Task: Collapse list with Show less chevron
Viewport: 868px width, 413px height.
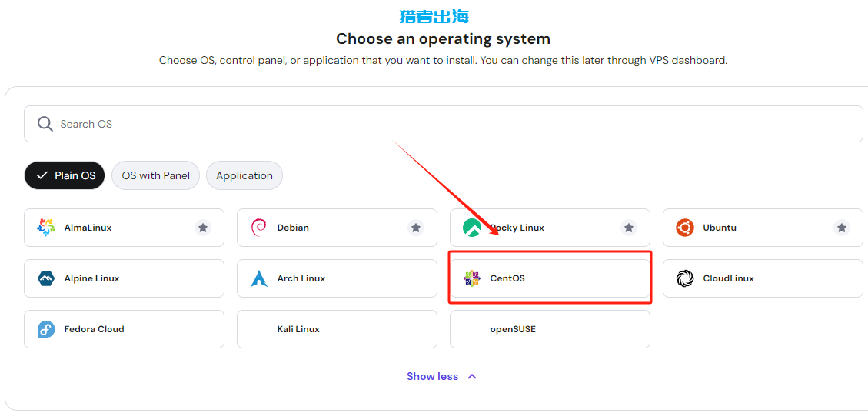Action: tap(472, 377)
